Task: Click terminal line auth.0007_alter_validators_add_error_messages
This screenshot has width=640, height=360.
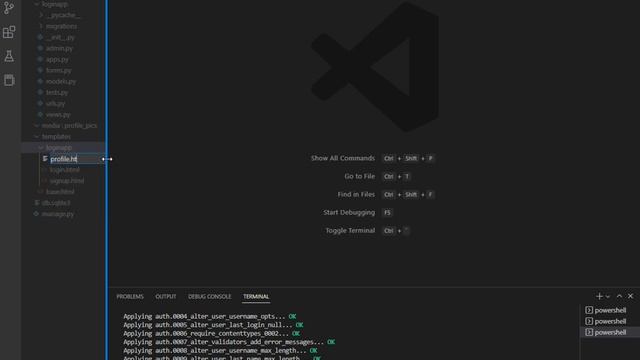Action: pos(229,342)
